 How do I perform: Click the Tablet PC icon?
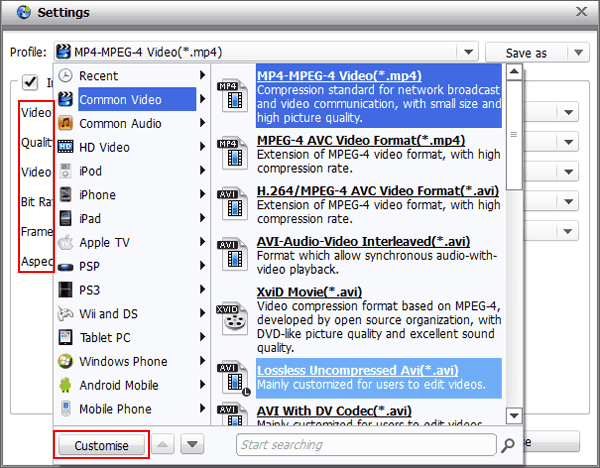pyautogui.click(x=65, y=337)
